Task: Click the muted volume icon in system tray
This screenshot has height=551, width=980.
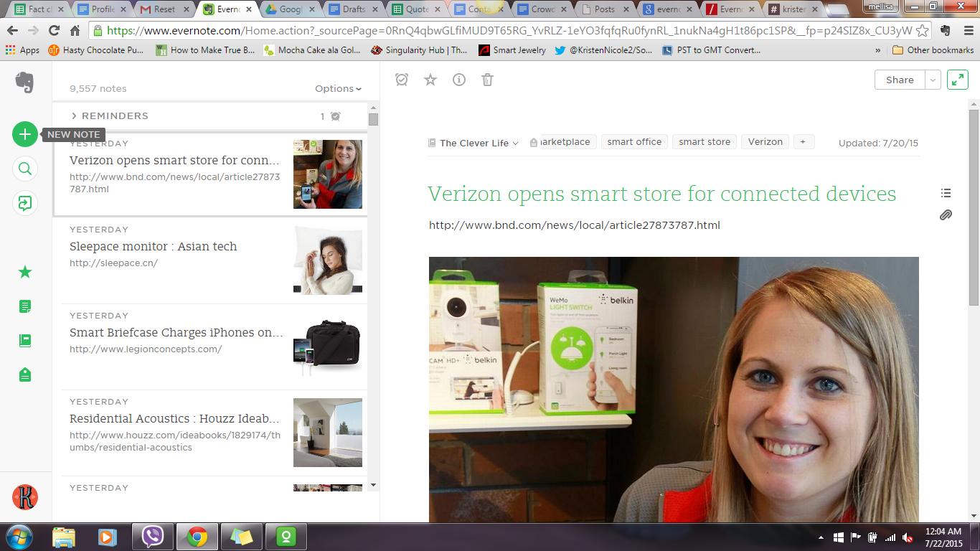Action: tap(908, 537)
